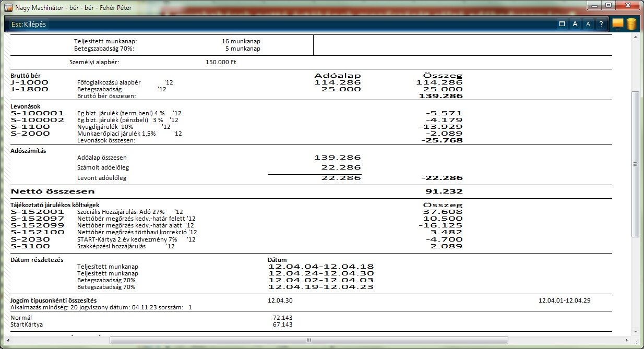
Task: Select the J-1000 wage code
Action: [30, 82]
